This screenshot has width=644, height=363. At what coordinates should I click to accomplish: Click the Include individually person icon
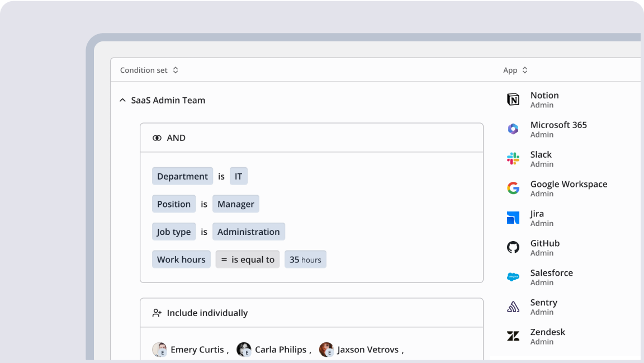click(157, 313)
